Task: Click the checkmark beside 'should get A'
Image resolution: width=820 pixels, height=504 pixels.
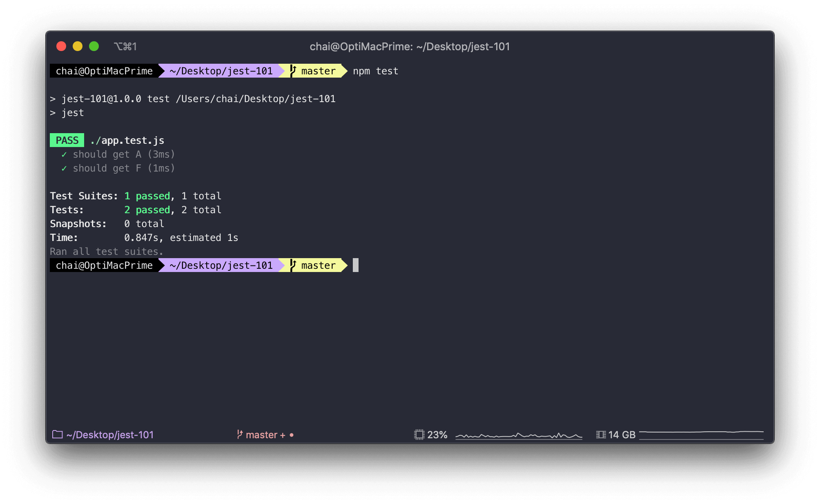Action: point(64,154)
